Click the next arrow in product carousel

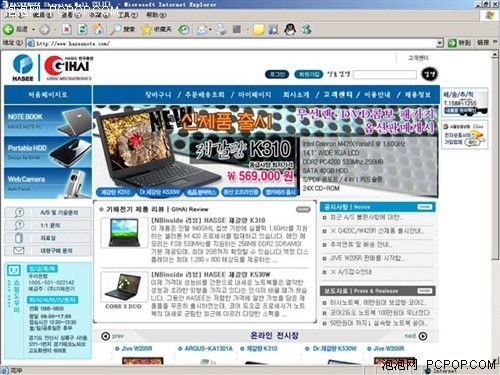click(x=423, y=336)
